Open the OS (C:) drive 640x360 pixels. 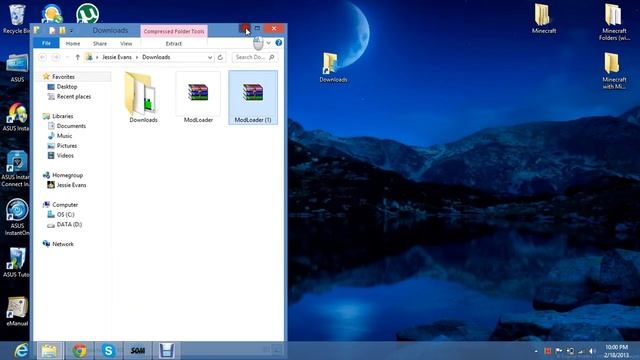pyautogui.click(x=65, y=214)
